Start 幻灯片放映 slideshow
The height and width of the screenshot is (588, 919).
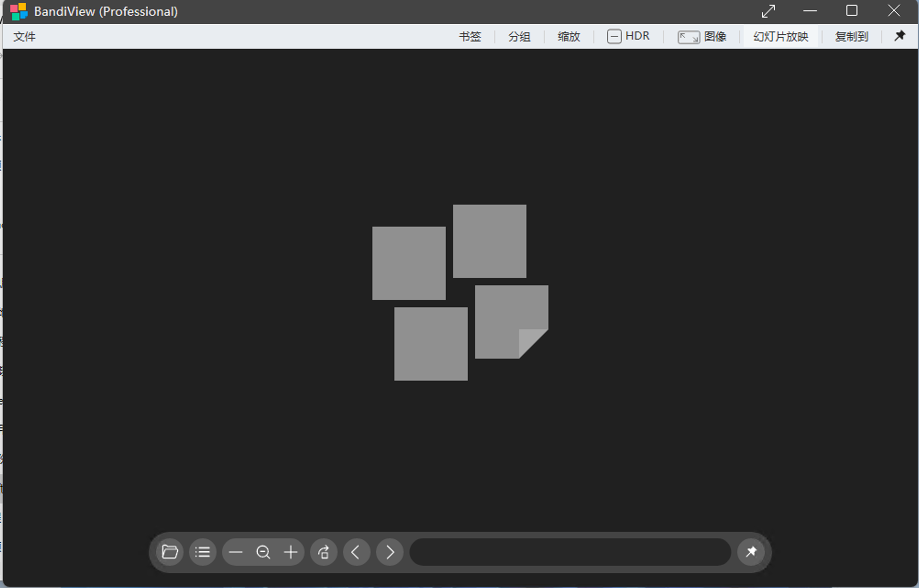pos(781,36)
